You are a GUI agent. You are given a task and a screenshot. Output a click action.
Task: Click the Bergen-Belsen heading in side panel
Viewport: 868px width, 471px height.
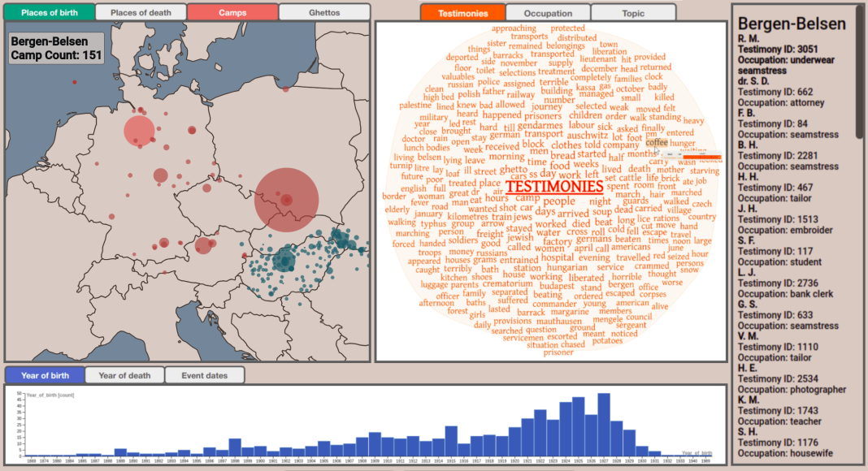pyautogui.click(x=792, y=24)
